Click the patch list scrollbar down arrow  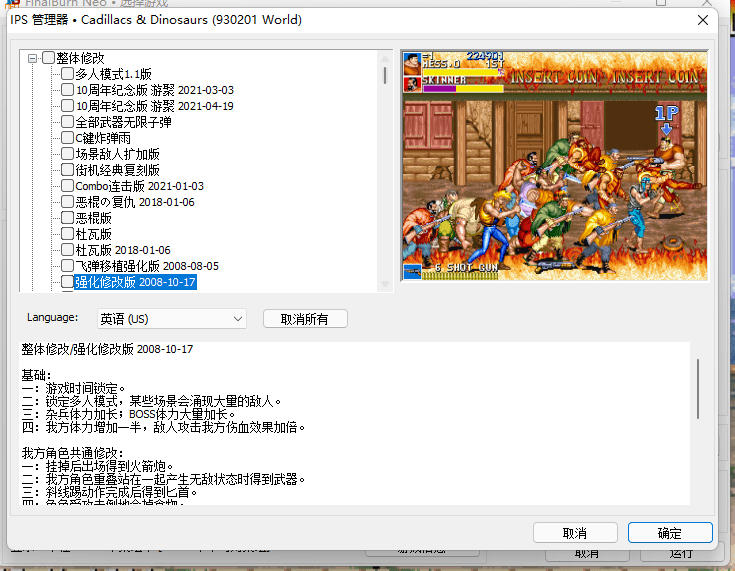pyautogui.click(x=385, y=284)
